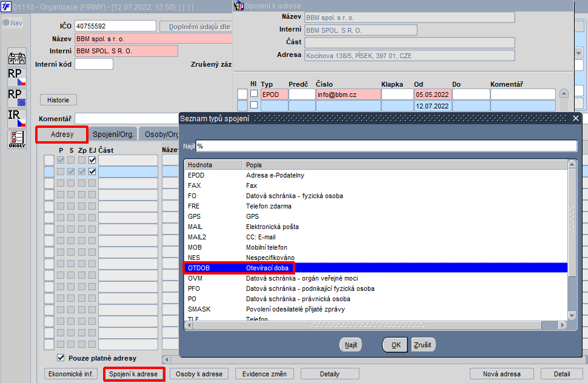588x383 pixels.
Task: Click scroll up arrow beside Komentář column
Action: [x=564, y=93]
